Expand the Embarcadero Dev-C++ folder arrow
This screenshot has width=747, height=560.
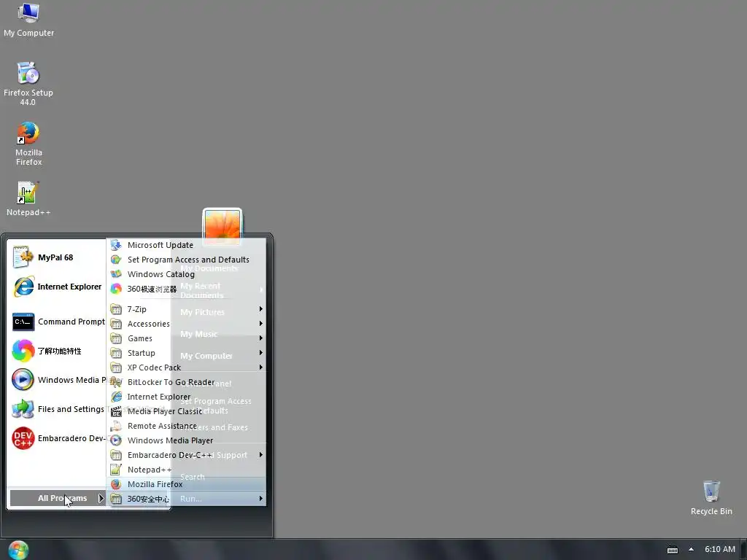[260, 455]
